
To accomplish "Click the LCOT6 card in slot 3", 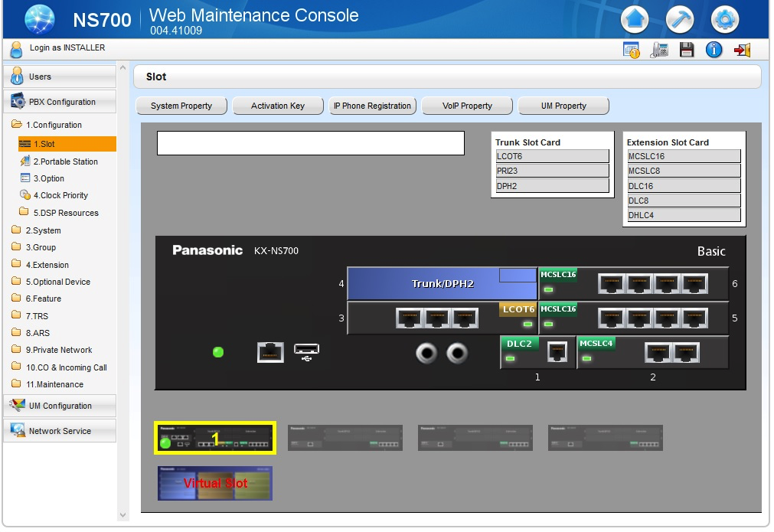I will click(443, 318).
